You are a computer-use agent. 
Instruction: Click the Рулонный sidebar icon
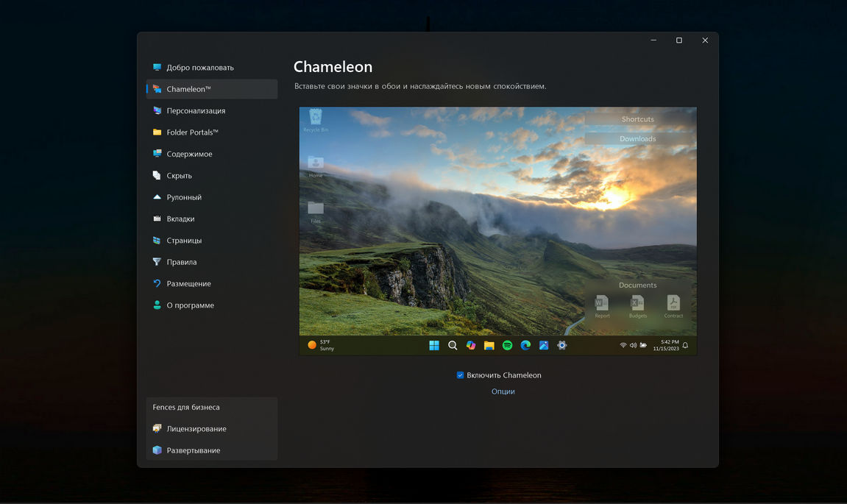pos(157,197)
